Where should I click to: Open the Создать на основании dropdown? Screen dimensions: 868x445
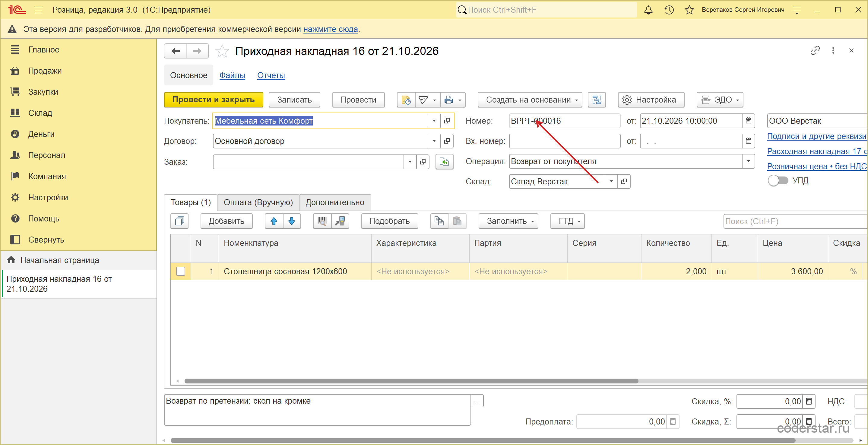coord(530,100)
